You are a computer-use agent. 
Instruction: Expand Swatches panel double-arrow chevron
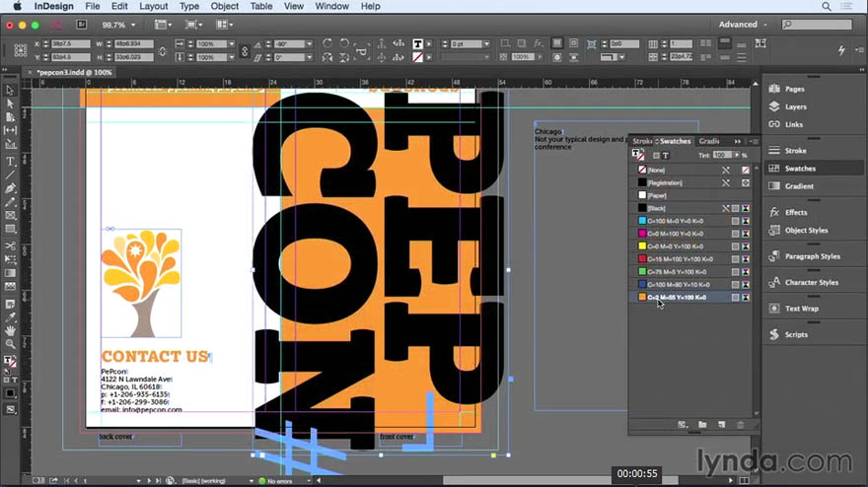(738, 142)
